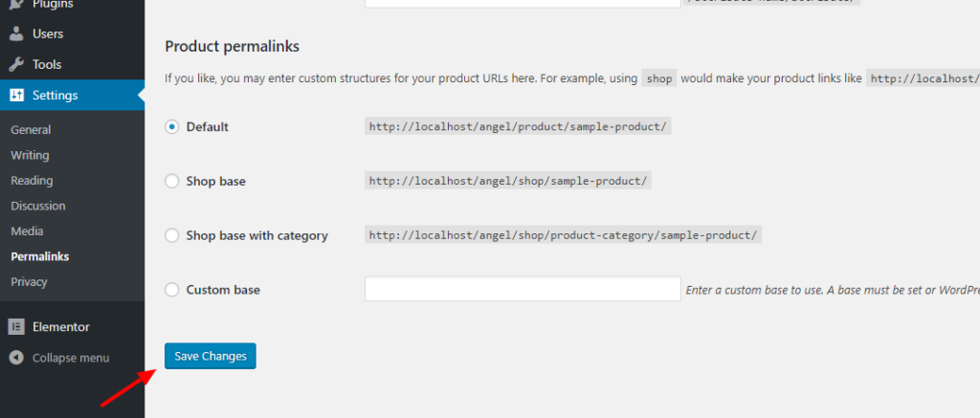Viewport: 980px width, 418px height.
Task: Click the Tools wrench icon
Action: (x=16, y=64)
